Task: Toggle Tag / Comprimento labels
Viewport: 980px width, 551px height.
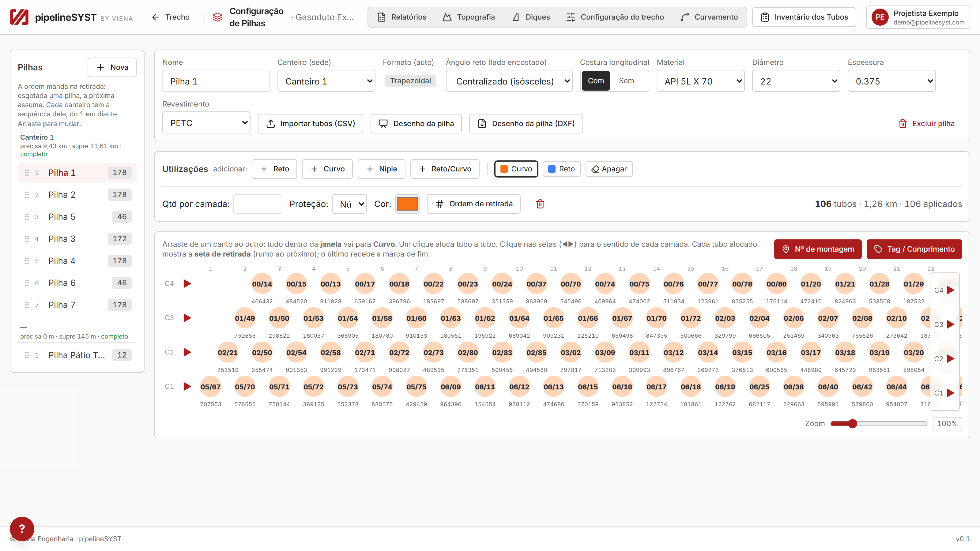Action: coord(914,249)
